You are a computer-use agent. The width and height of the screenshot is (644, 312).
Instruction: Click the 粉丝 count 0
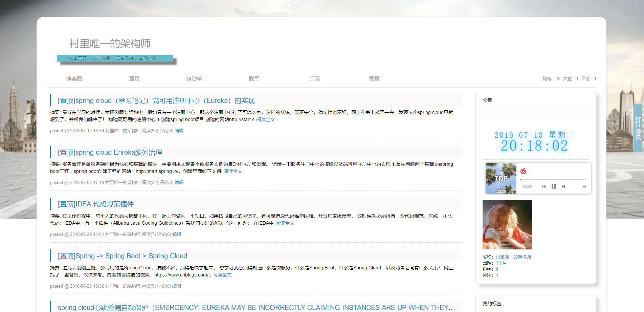click(497, 269)
